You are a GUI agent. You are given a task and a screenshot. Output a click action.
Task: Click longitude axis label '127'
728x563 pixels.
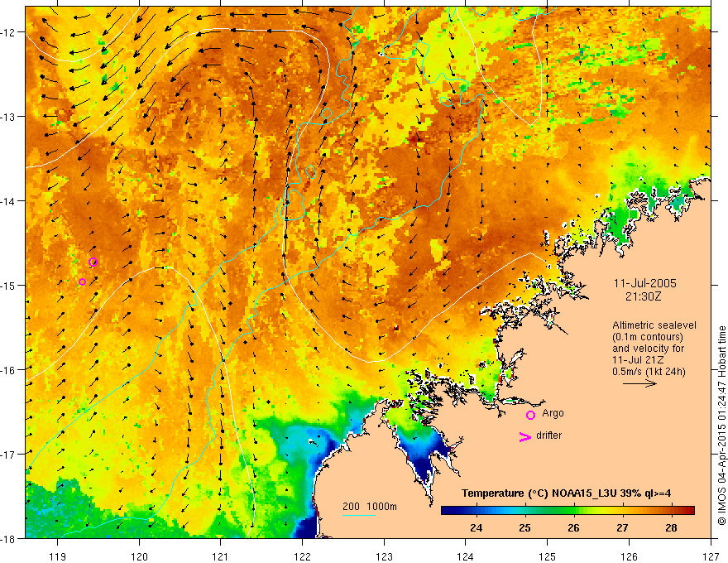pos(711,556)
